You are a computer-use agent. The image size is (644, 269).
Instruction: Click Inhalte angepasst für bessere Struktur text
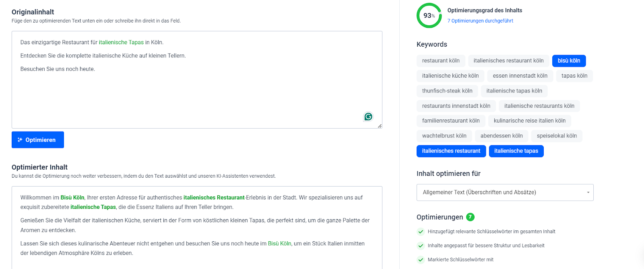coord(486,246)
